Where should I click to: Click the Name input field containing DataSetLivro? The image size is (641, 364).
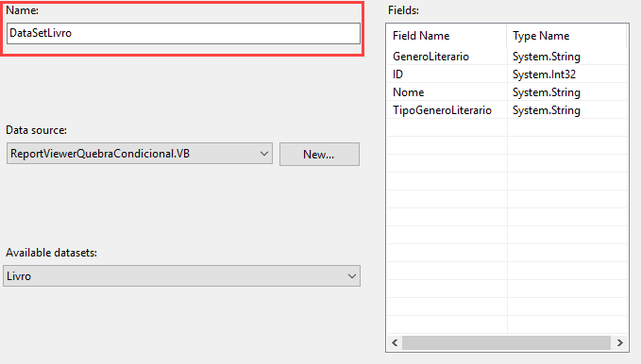pyautogui.click(x=183, y=33)
